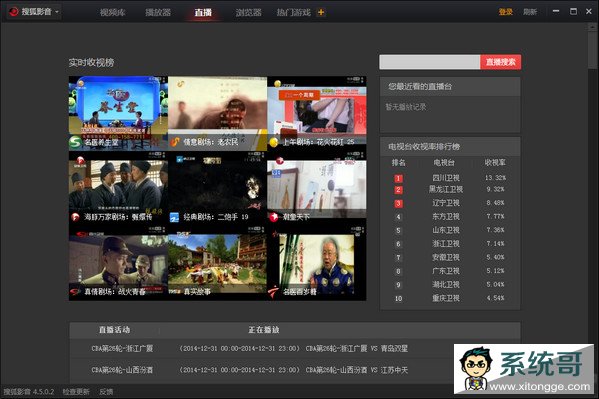Click the red rank 3 badge
Viewport: 599px width, 399px height.
point(398,203)
